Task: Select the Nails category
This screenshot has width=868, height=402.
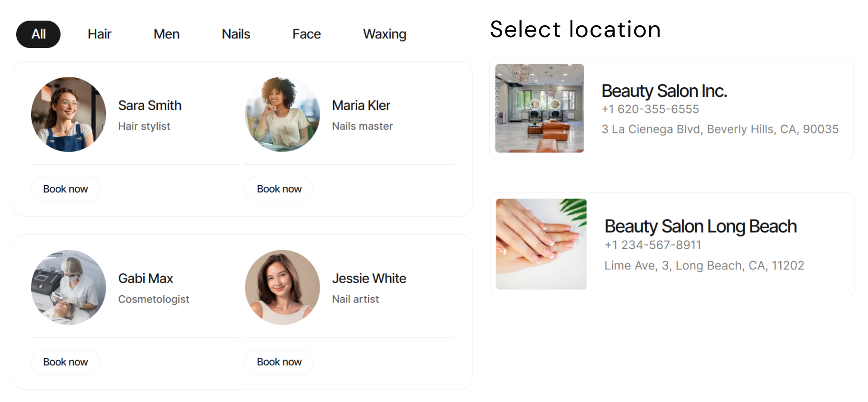Action: point(236,34)
